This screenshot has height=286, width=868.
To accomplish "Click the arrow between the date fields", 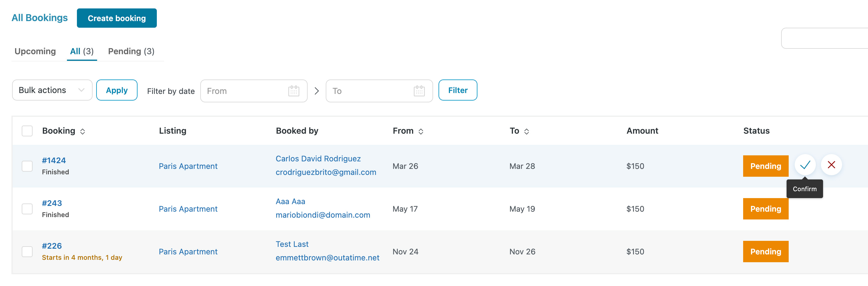I will click(316, 91).
